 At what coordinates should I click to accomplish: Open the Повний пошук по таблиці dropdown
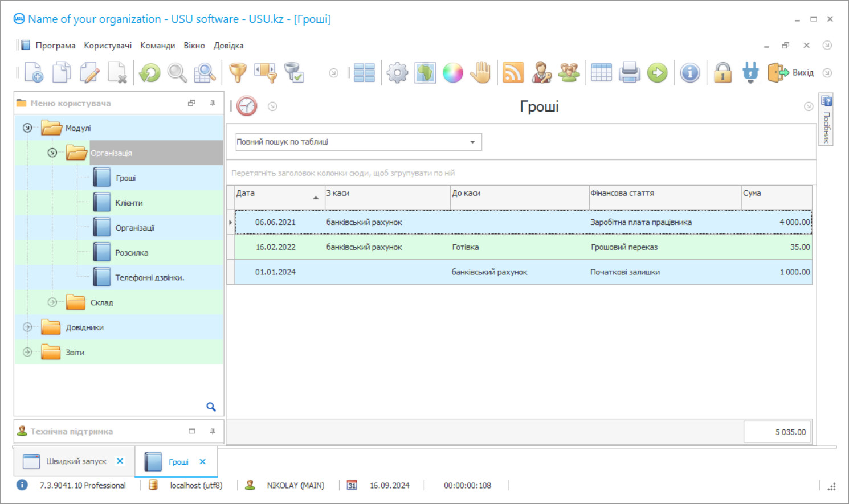pos(472,142)
